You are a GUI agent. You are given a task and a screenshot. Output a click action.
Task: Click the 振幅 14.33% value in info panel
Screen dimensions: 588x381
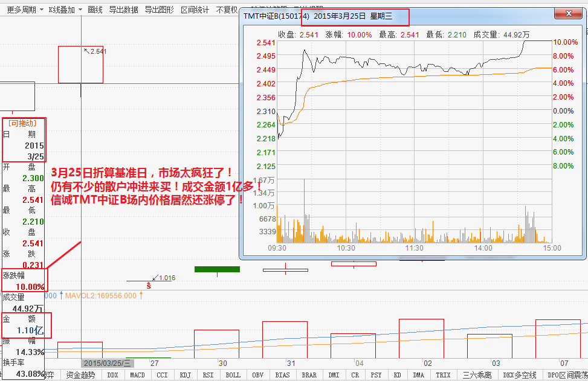tap(30, 352)
